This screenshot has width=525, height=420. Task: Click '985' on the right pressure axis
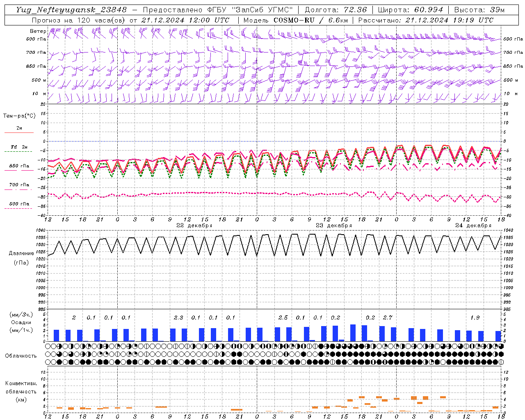(x=507, y=309)
